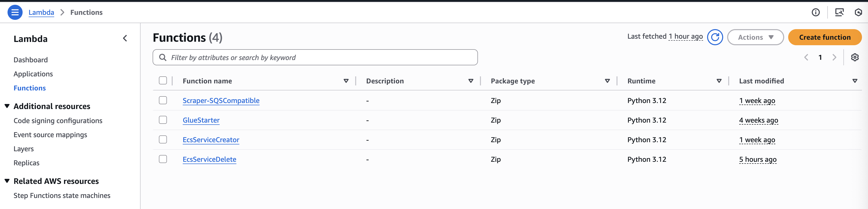Open the hamburger navigation menu
Viewport: 868px width, 209px height.
(x=15, y=13)
